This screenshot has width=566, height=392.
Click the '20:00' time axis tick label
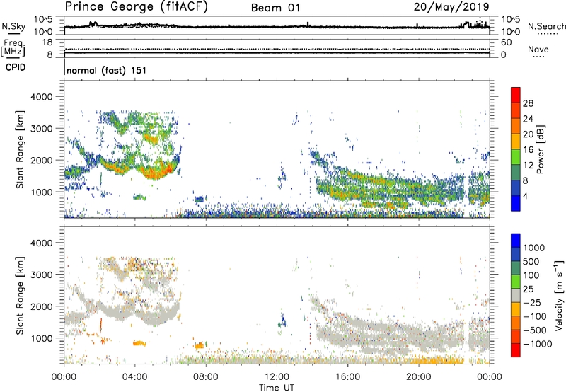point(419,377)
